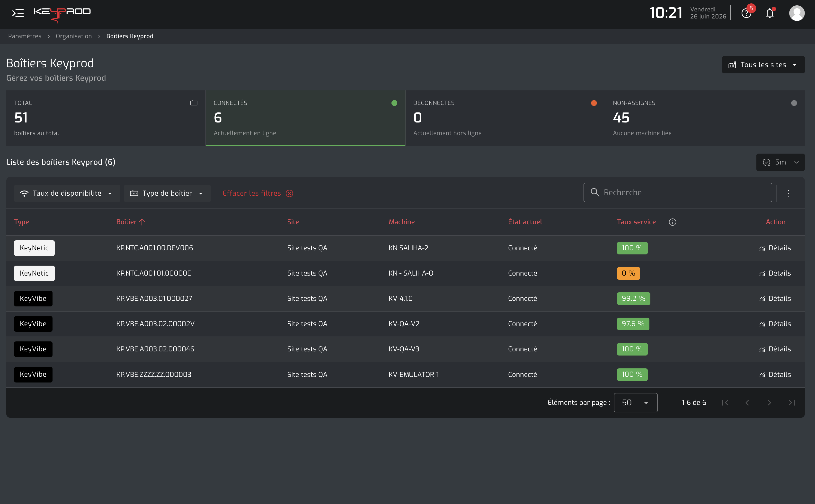Click the three-dot table options menu
Screen dimensions: 815x504
[789, 193]
